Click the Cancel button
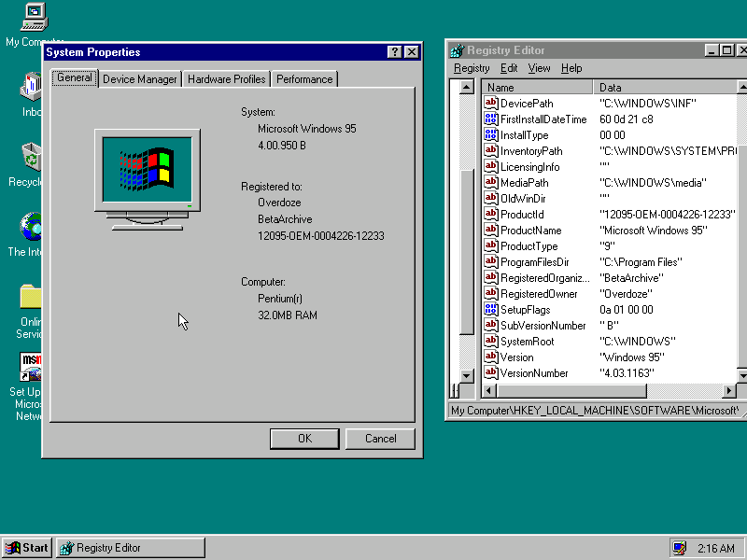Viewport: 747px width, 560px height. [x=380, y=439]
